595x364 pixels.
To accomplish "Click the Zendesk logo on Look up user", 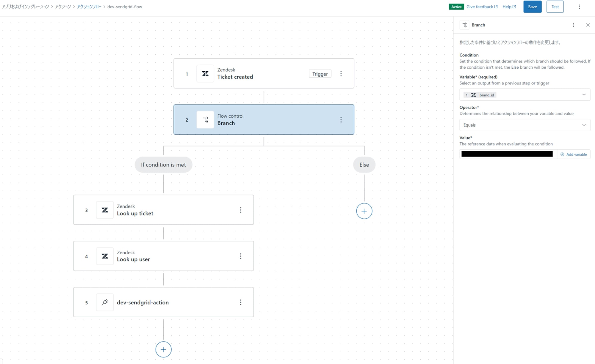I will pos(105,256).
